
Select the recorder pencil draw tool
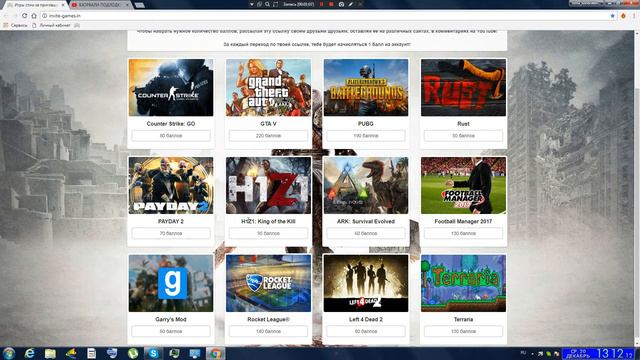tap(351, 4)
